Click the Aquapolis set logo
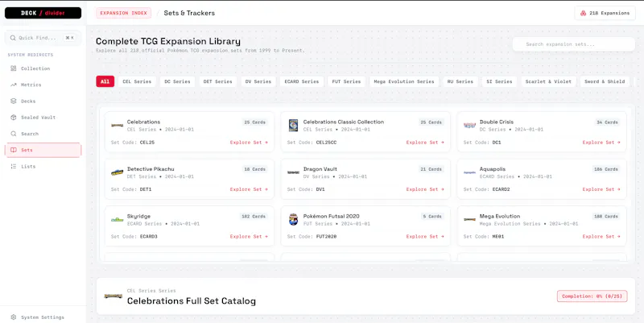The width and height of the screenshot is (644, 323). pyautogui.click(x=469, y=172)
